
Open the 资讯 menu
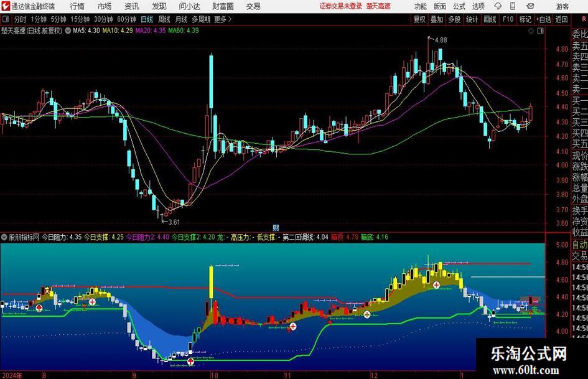[x=132, y=6]
